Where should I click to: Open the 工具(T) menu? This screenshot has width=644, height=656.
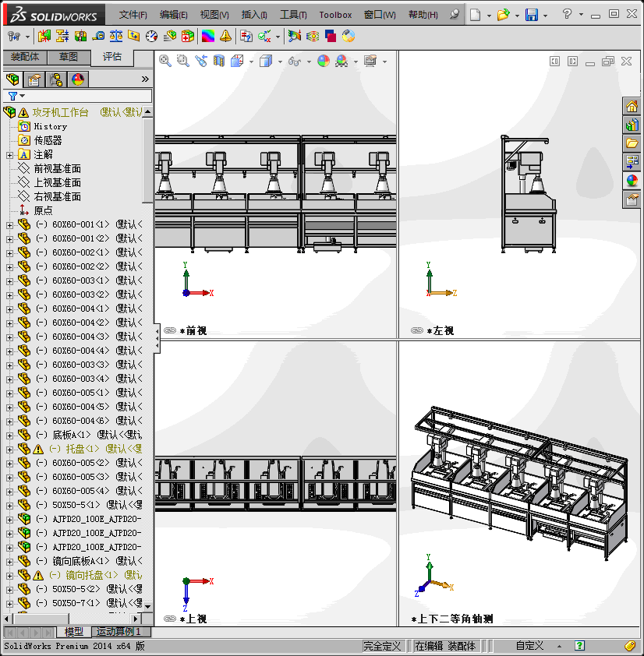(x=293, y=15)
